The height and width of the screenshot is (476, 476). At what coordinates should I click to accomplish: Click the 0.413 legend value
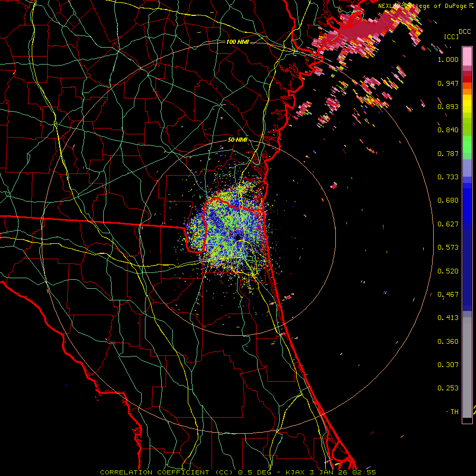pos(448,318)
